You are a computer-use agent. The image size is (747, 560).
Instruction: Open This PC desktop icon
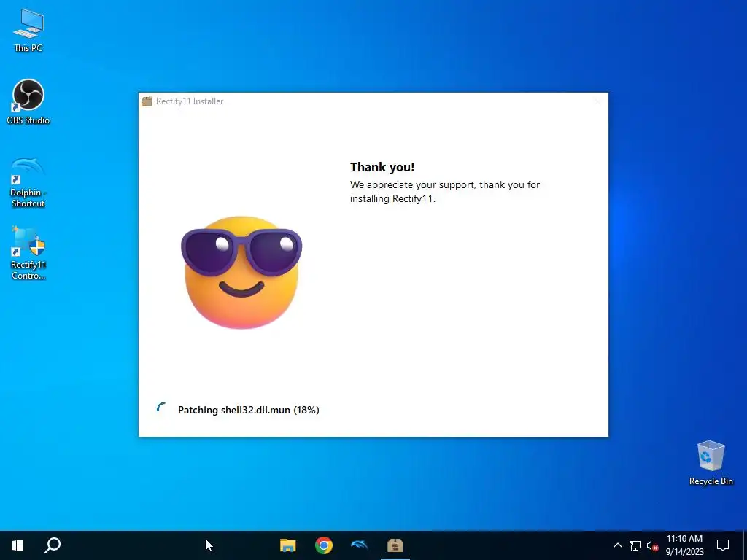click(x=28, y=30)
